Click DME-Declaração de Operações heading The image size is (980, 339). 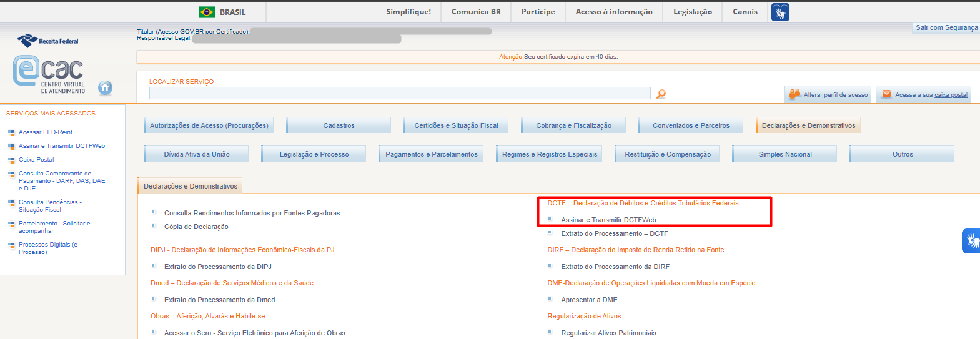(x=651, y=283)
